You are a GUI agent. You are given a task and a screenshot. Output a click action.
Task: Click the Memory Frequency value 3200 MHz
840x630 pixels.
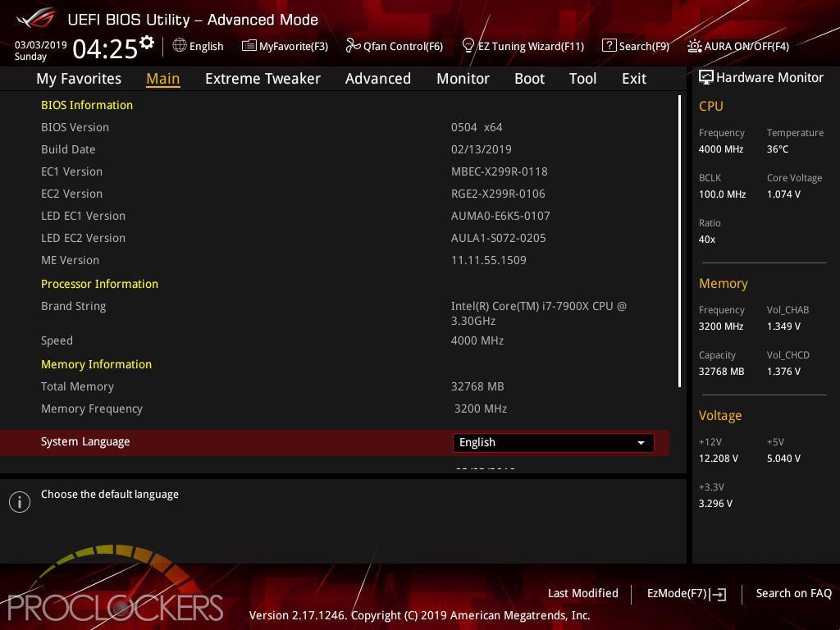[x=481, y=409]
